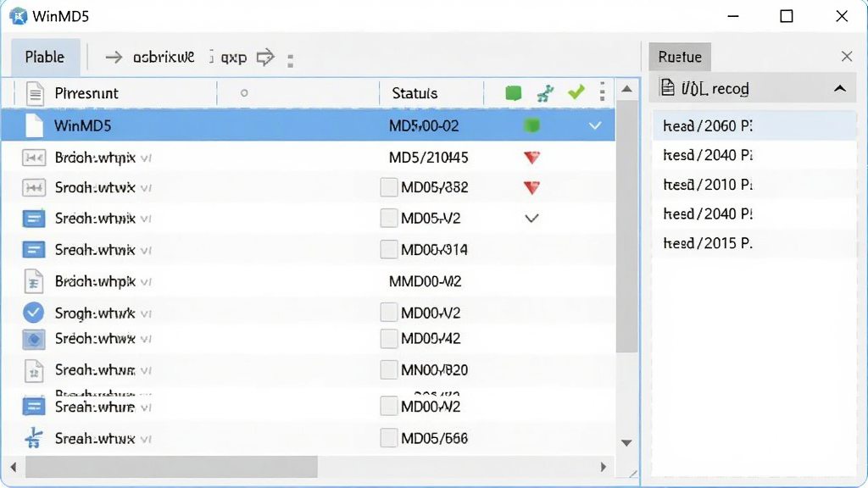The width and height of the screenshot is (868, 488).
Task: Enable the checkbox beside MD00/914
Action: click(388, 250)
